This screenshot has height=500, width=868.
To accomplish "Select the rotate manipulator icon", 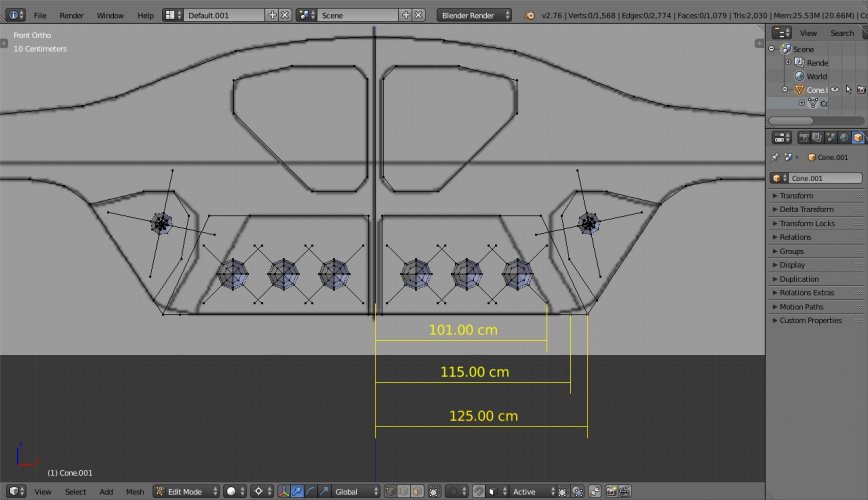I will tap(311, 491).
